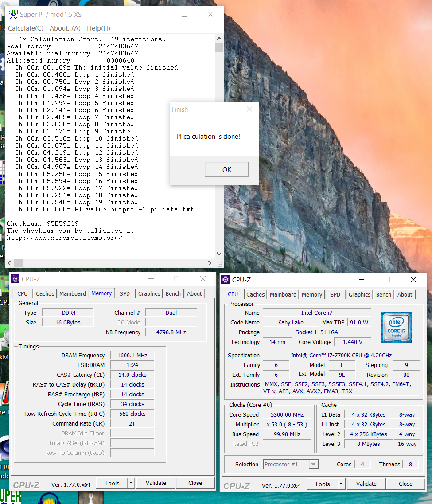The width and height of the screenshot is (432, 504).
Task: Click the CAS# Latency value 14.0 clocks
Action: coord(132,375)
